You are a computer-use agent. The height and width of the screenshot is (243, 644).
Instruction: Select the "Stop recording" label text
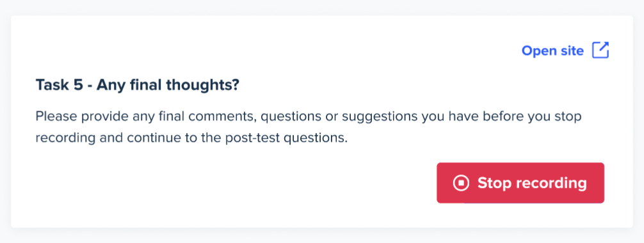click(x=532, y=183)
